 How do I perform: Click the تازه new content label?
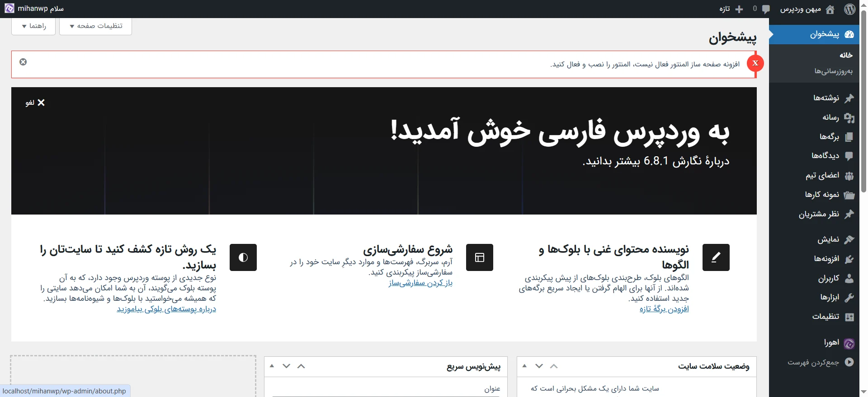(x=725, y=9)
